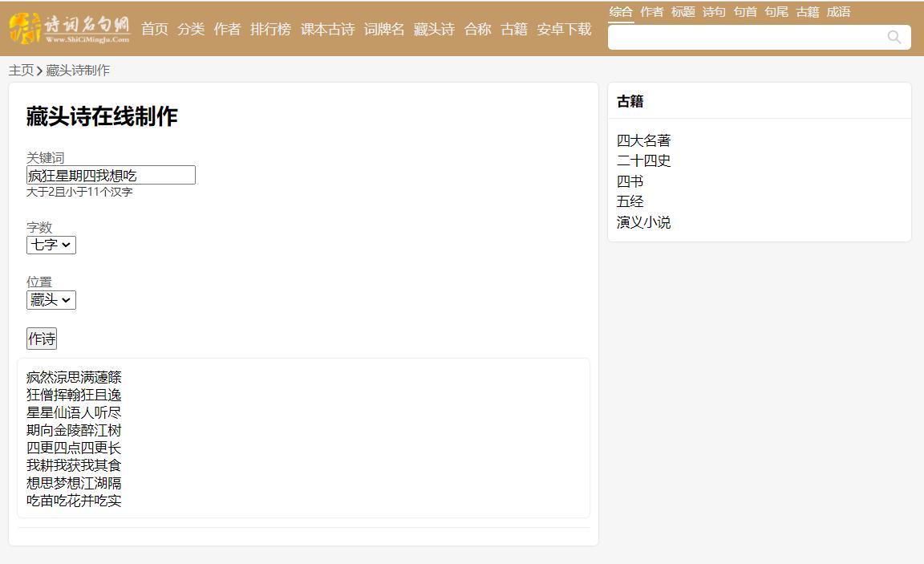This screenshot has height=564, width=924.
Task: Open the 排行榜 menu item
Action: [270, 28]
